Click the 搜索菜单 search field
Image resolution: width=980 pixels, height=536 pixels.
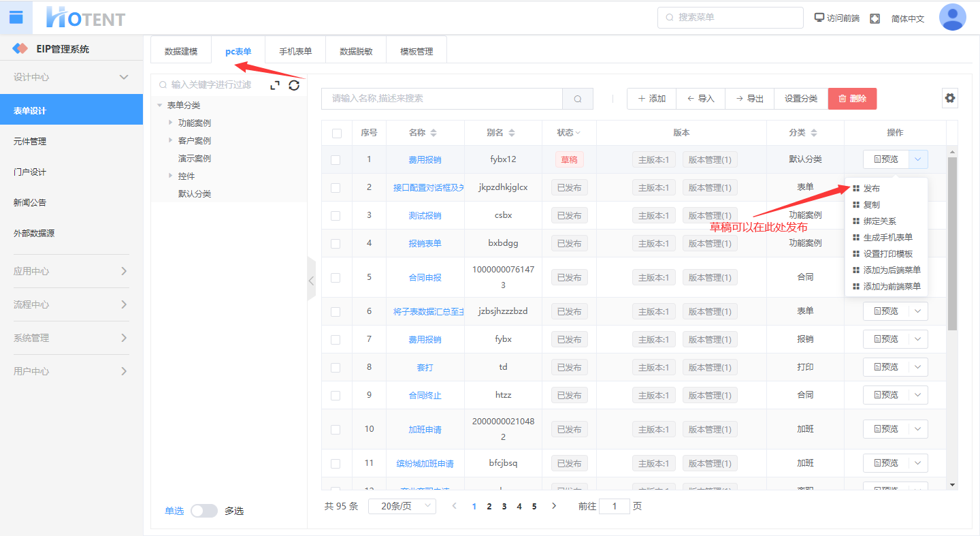coord(730,18)
